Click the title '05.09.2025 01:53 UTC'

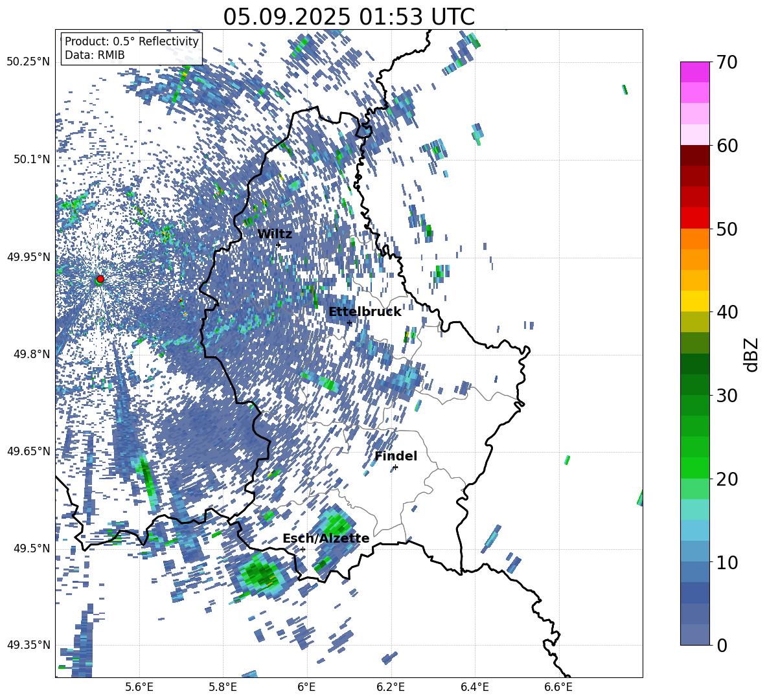tap(349, 17)
